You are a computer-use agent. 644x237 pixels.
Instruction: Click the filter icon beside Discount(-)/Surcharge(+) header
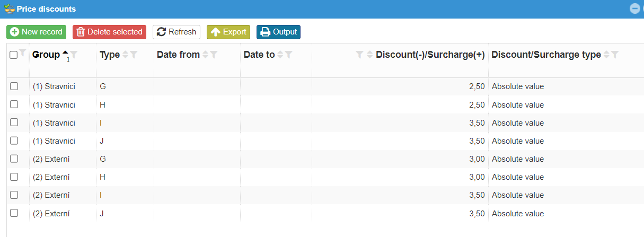pyautogui.click(x=359, y=55)
